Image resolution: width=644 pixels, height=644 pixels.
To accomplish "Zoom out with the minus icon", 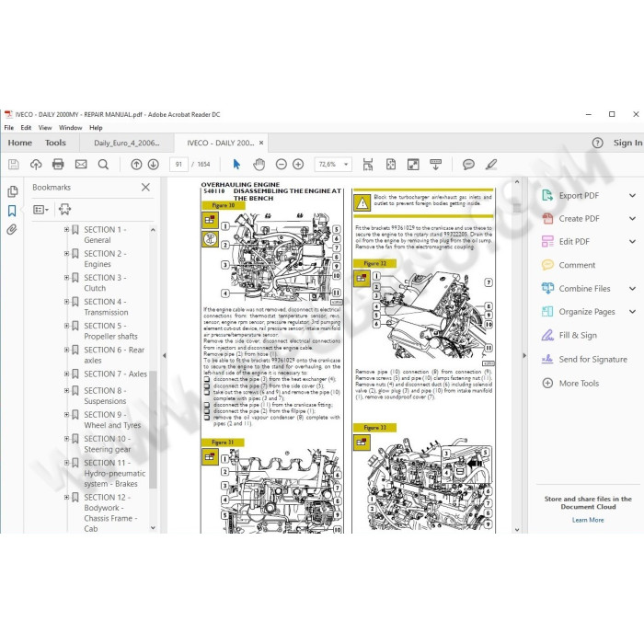I will click(x=282, y=165).
